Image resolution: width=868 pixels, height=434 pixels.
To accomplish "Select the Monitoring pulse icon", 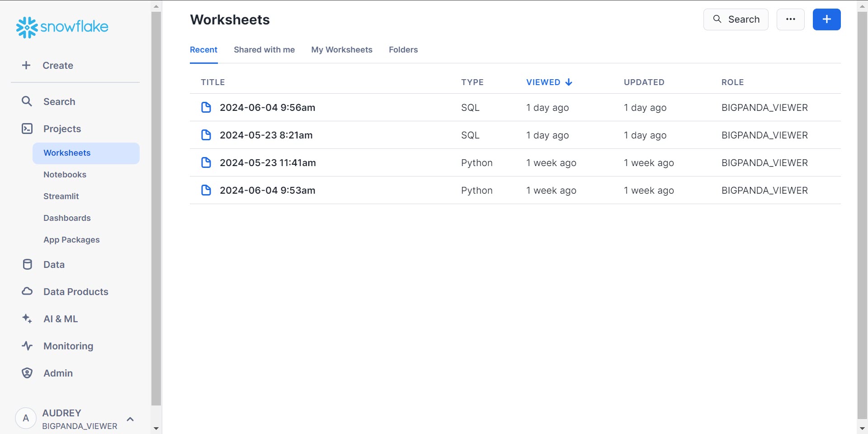I will pyautogui.click(x=27, y=346).
